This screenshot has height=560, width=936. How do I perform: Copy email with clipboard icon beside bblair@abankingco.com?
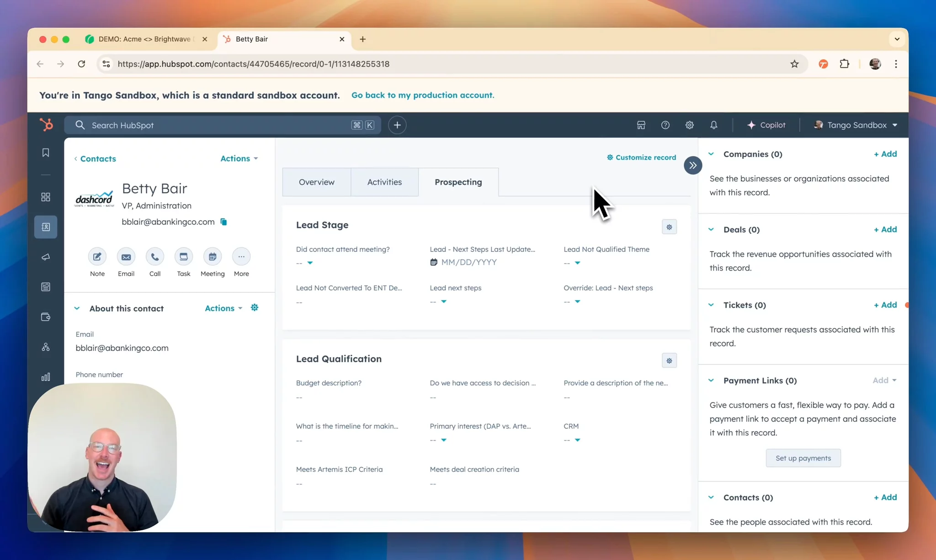click(x=223, y=222)
